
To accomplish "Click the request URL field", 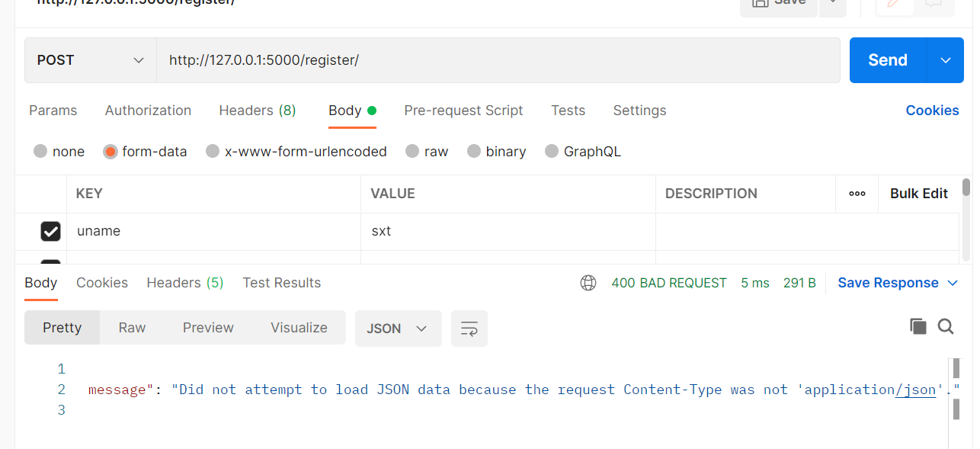I will coord(498,60).
